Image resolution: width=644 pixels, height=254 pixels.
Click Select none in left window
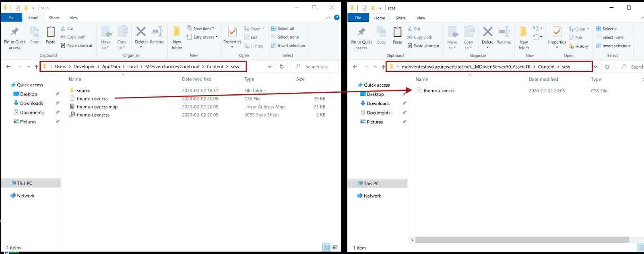click(285, 37)
